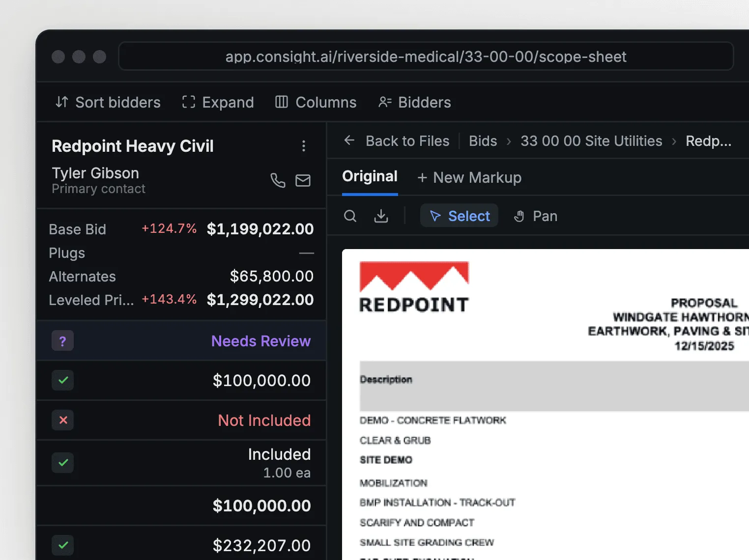Create a New Markup tab
This screenshot has height=560, width=749.
pyautogui.click(x=469, y=177)
